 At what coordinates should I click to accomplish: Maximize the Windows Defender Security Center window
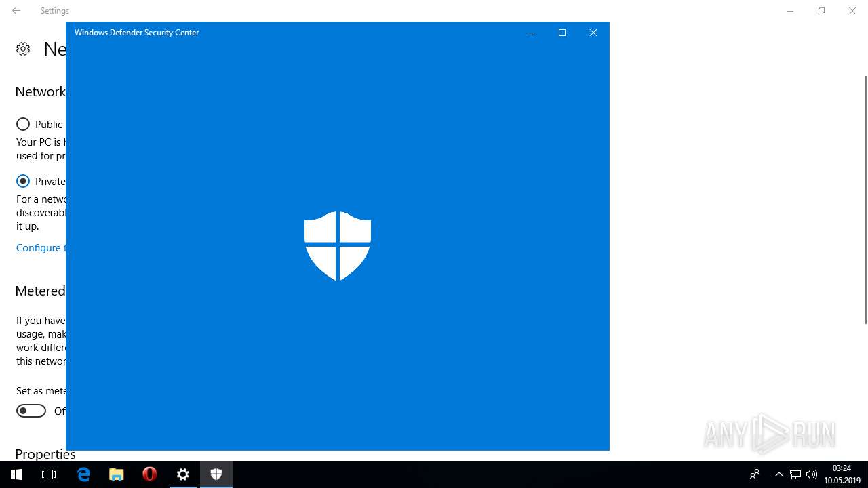562,33
